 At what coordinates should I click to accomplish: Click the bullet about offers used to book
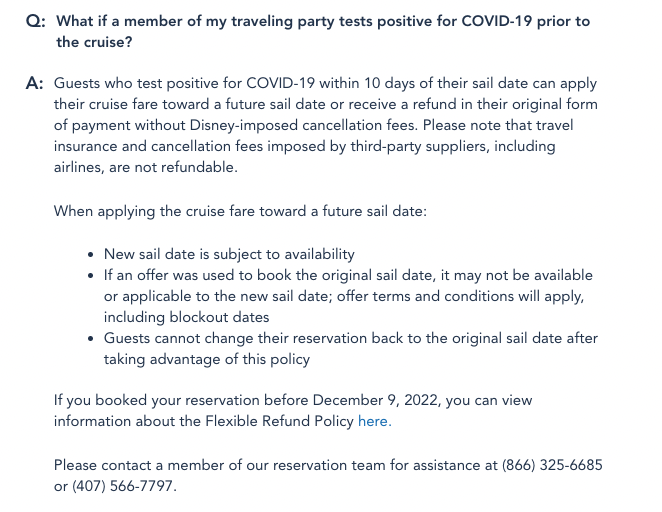pyautogui.click(x=348, y=275)
